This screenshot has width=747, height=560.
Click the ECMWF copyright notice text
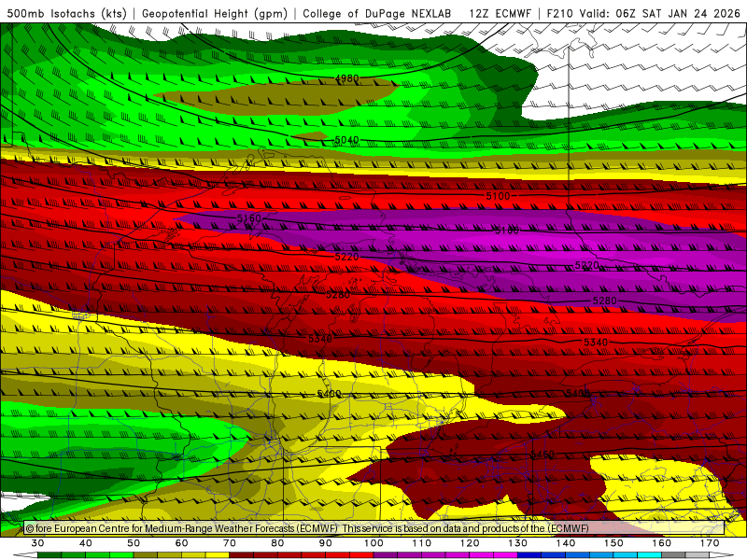[x=307, y=528]
